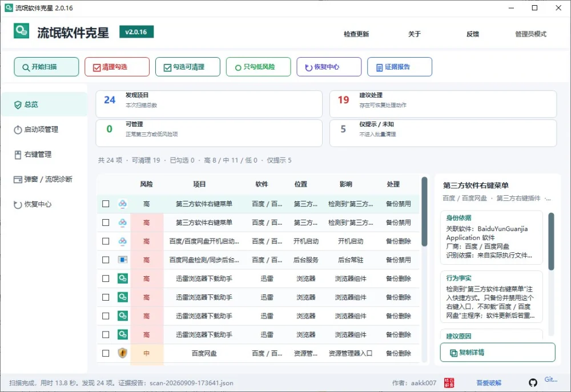Click the detail panel vertical scrollbar
The height and width of the screenshot is (392, 571).
tap(551, 241)
